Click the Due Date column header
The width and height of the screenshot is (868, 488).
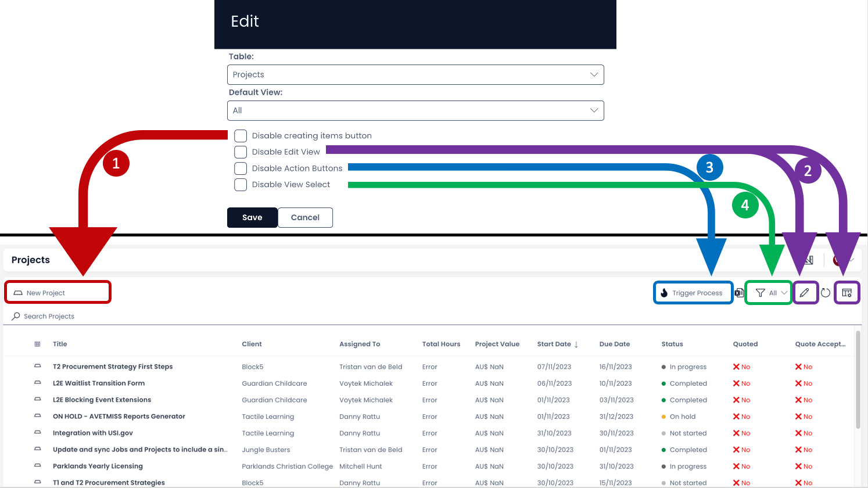pos(615,344)
